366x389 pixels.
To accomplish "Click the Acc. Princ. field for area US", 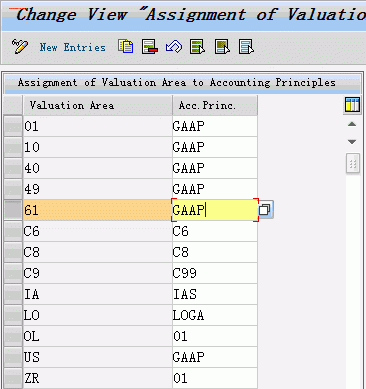I will tap(215, 357).
